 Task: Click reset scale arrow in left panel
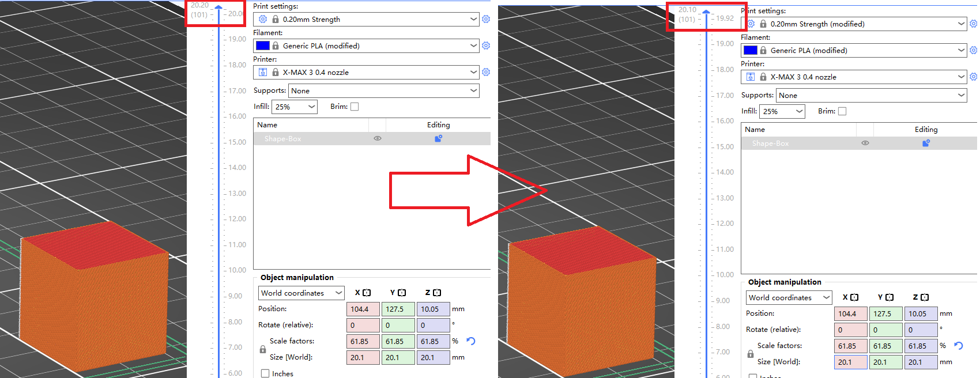[471, 341]
